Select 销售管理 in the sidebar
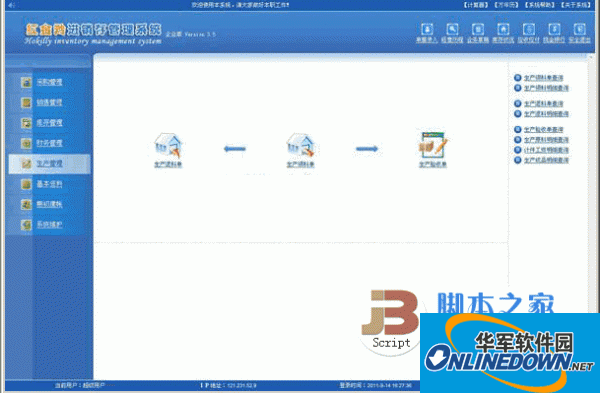The height and width of the screenshot is (393, 600). coord(49,103)
